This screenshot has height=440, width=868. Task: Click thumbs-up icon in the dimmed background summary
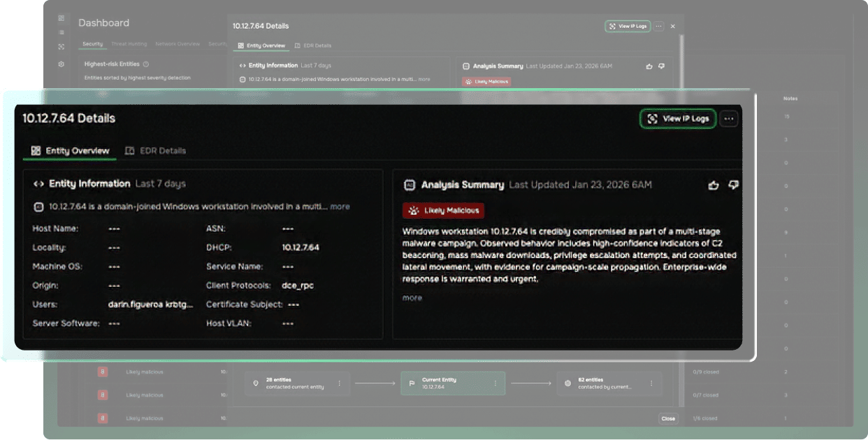coord(649,66)
